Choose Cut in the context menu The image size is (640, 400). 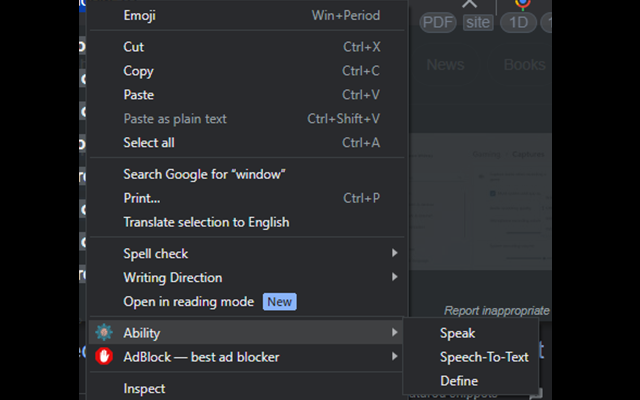click(247, 47)
